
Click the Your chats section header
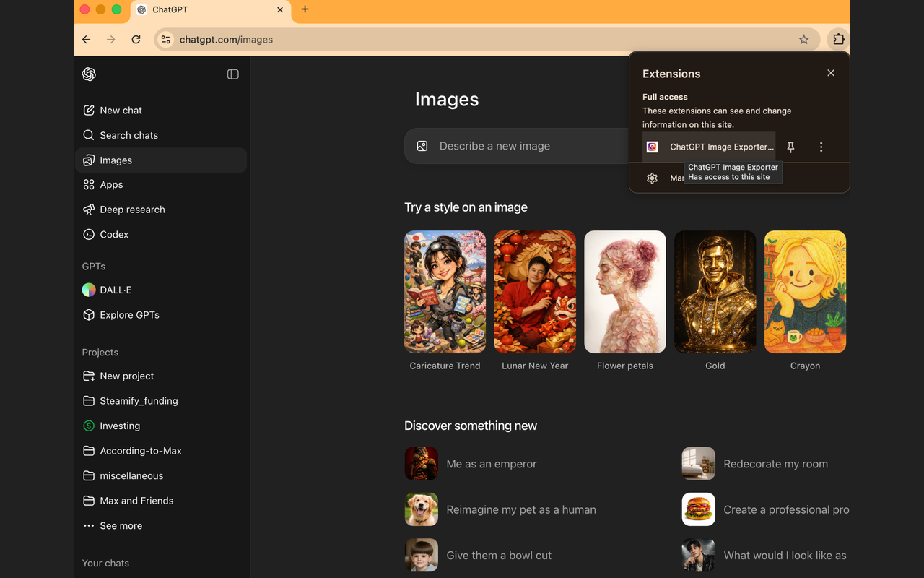[x=105, y=563]
